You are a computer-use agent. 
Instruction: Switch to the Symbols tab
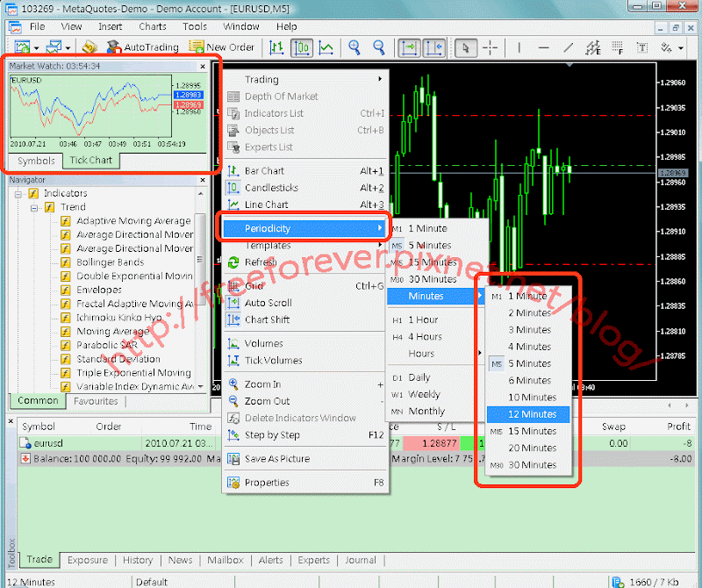pos(36,161)
